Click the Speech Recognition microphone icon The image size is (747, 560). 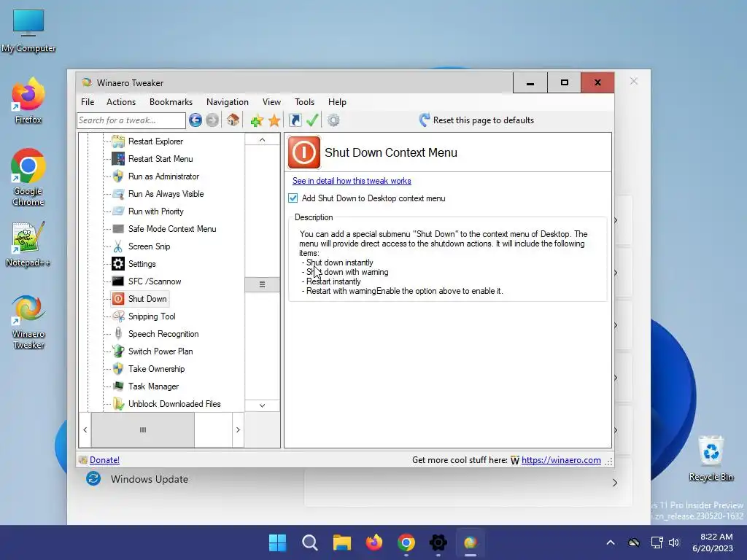tap(118, 334)
